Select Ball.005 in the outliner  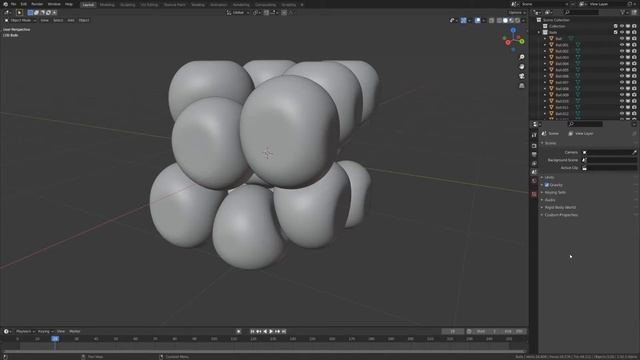562,70
